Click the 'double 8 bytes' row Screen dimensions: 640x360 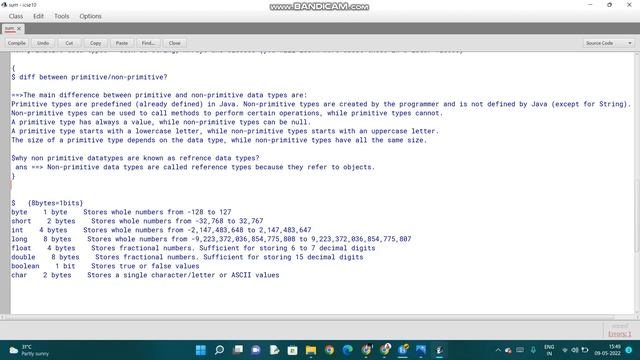pyautogui.click(x=187, y=257)
